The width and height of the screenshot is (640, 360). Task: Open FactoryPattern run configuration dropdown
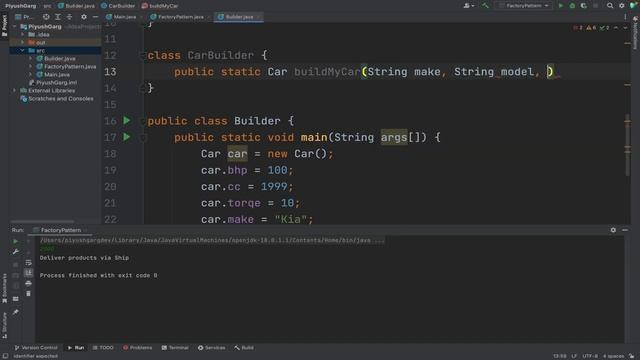coord(524,6)
